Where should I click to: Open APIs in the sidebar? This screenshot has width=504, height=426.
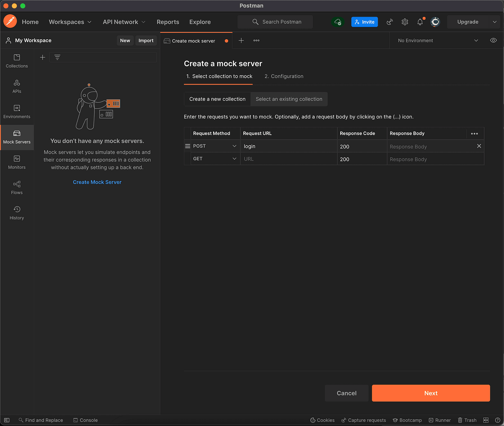[x=17, y=87]
